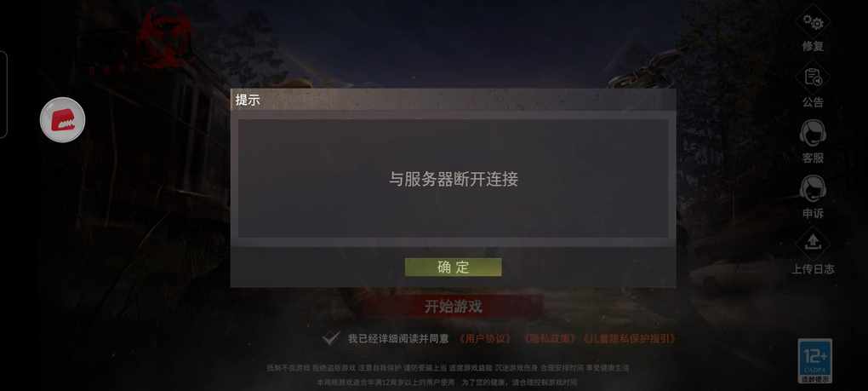Image resolution: width=868 pixels, height=391 pixels.
Task: Open the 用户协议 user agreement link
Action: coord(485,338)
